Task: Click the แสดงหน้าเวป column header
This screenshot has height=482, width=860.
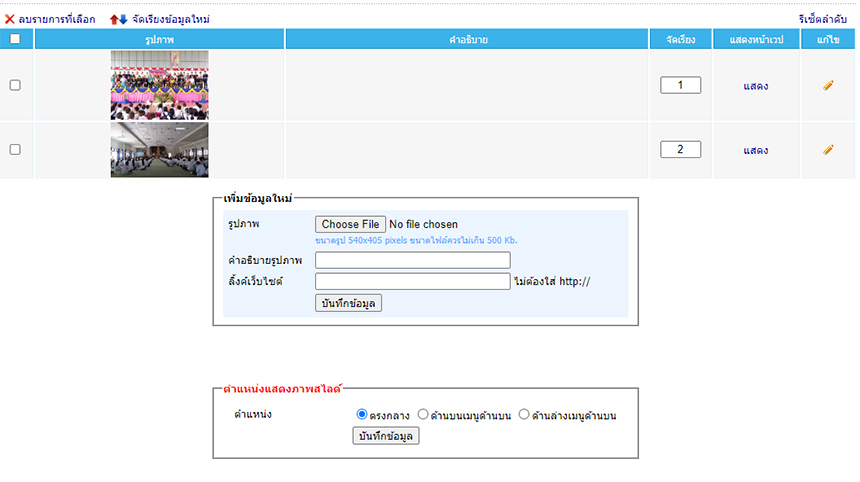Action: (x=756, y=39)
